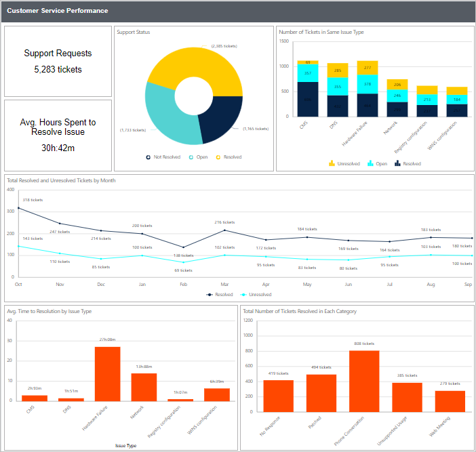This screenshot has height=452, width=476.
Task: Click the Network 13h:88m resolution bar
Action: 144,388
